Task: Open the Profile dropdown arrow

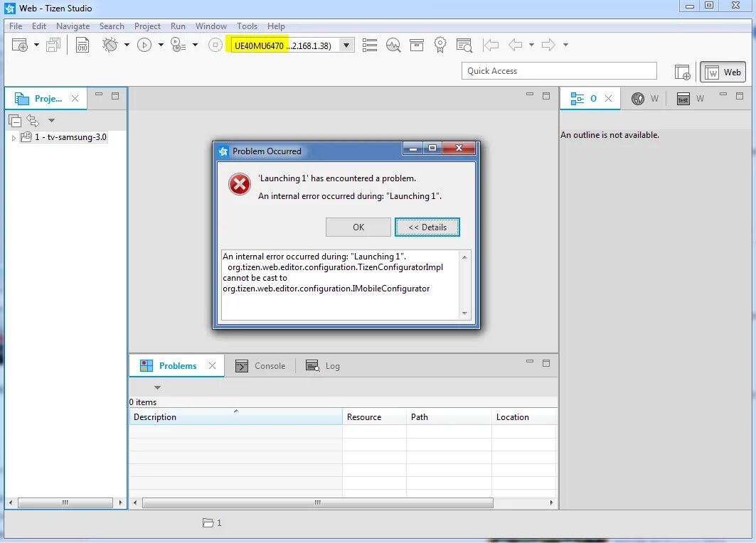Action: [196, 45]
